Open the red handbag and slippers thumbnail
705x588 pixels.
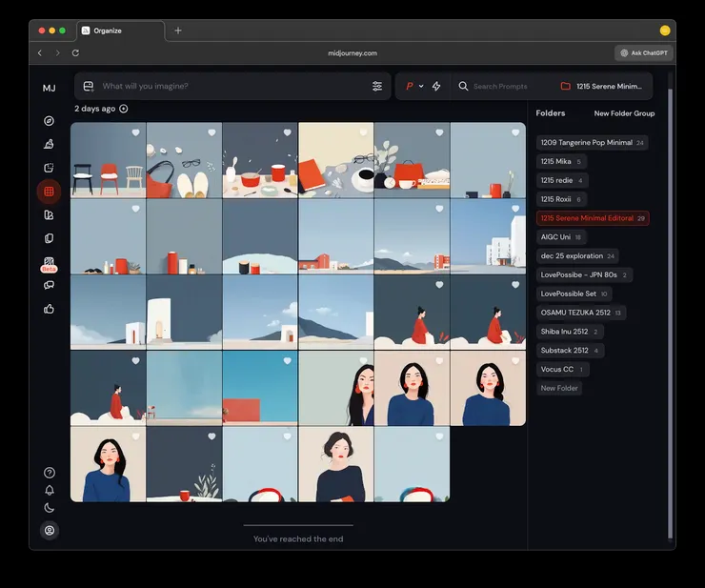pyautogui.click(x=184, y=160)
